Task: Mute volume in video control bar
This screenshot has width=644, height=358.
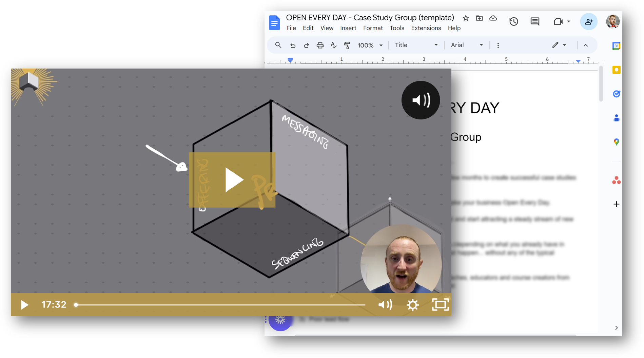Action: pos(385,305)
